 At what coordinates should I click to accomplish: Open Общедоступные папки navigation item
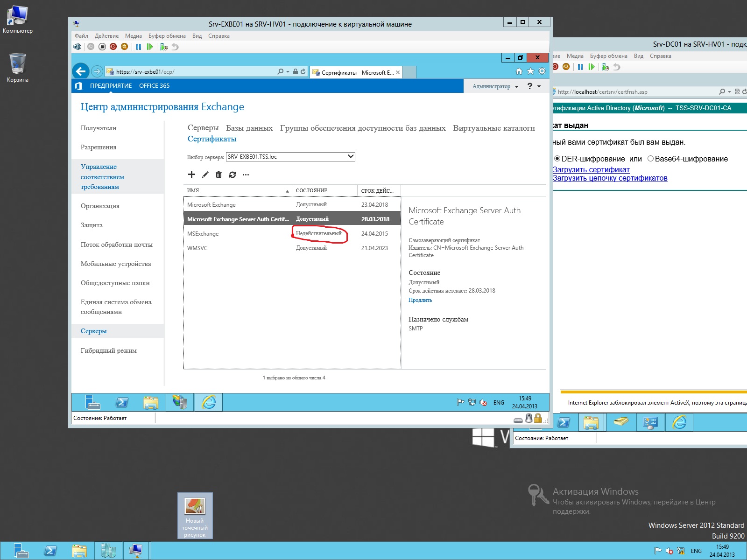[x=115, y=283]
